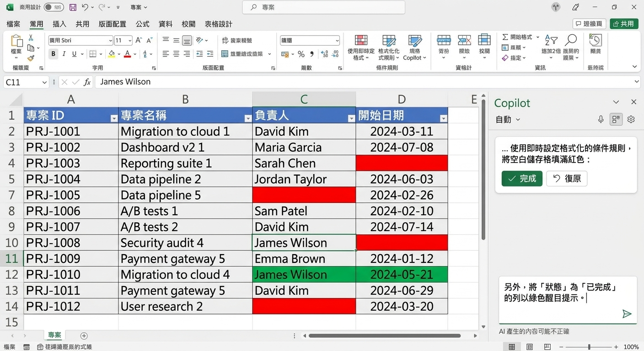
Task: Click the Paste clipboard icon
Action: click(x=16, y=41)
